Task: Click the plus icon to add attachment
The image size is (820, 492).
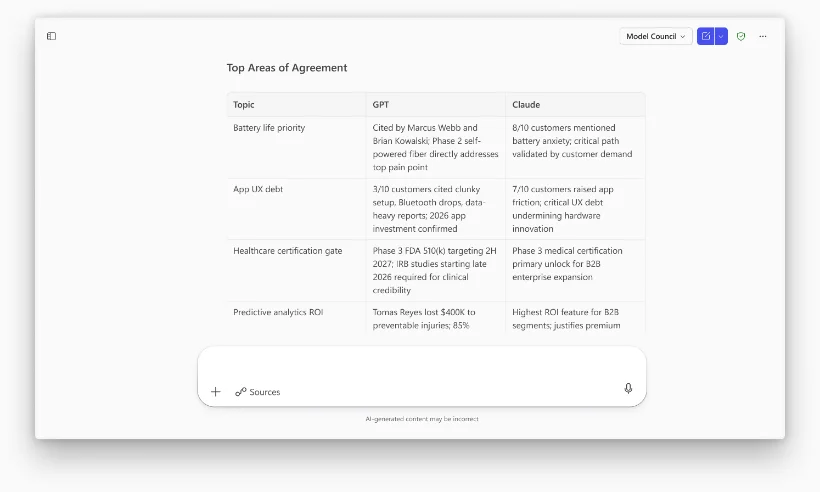Action: pyautogui.click(x=215, y=391)
